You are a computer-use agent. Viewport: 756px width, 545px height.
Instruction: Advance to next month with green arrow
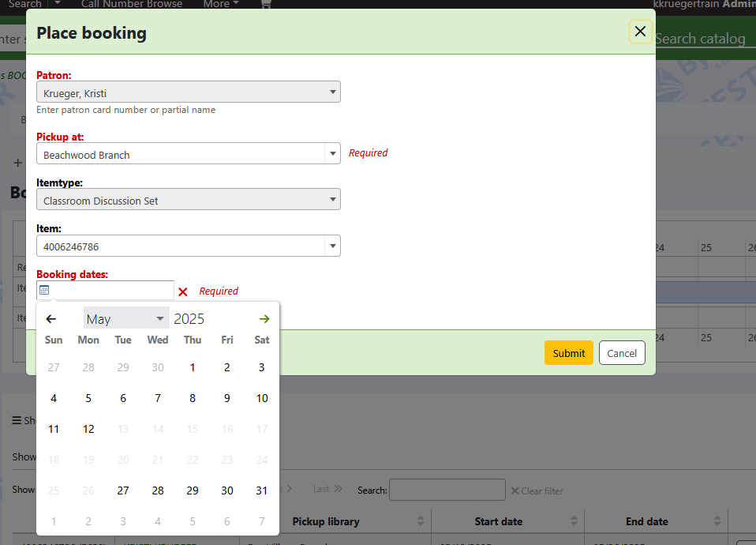[264, 319]
